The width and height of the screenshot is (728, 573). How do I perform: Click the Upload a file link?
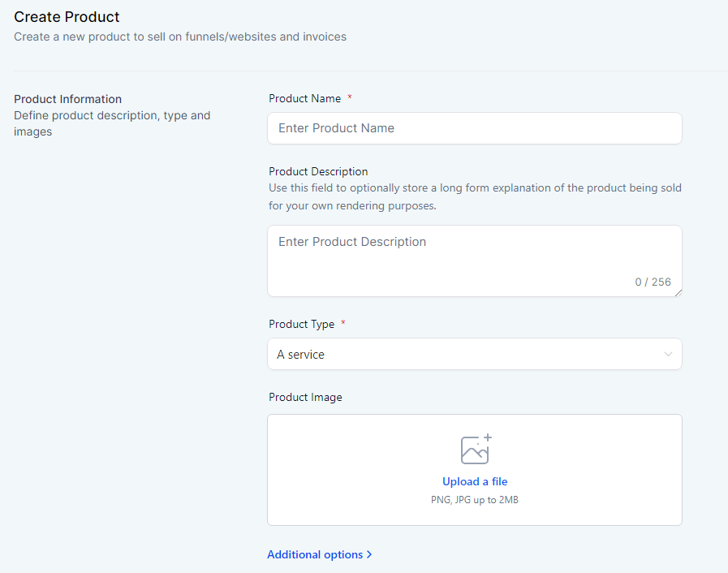pos(475,481)
